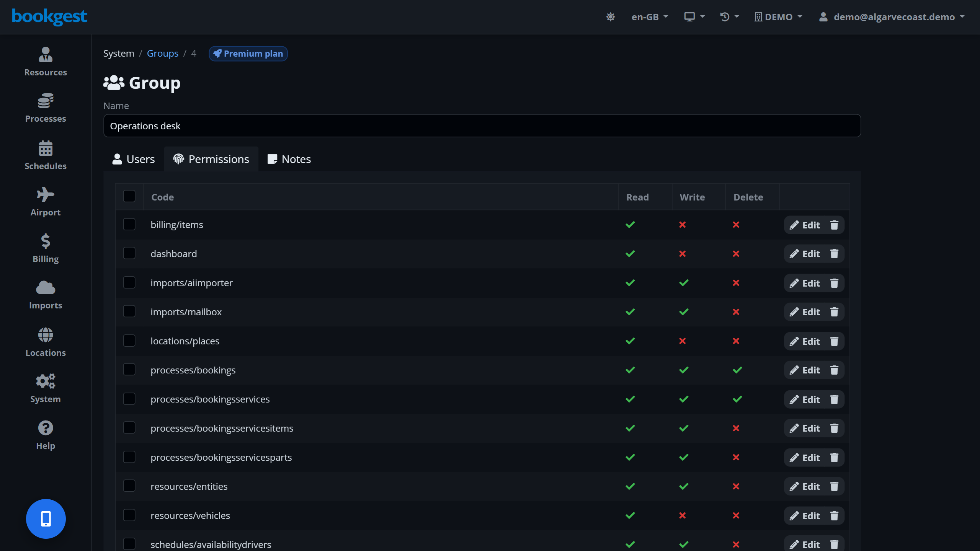
Task: Check the locations/places row checkbox
Action: pyautogui.click(x=129, y=341)
